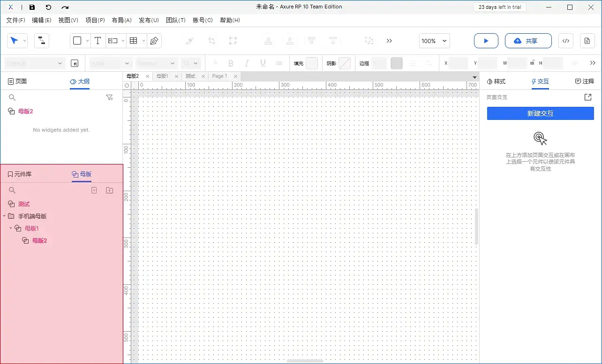Open the 布局(A) menu
Screen dimensions: 602x364
click(x=121, y=20)
